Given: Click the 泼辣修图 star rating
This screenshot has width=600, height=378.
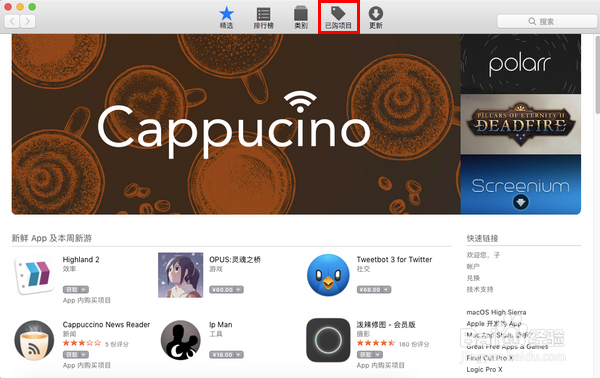Looking at the screenshot, I should click(376, 343).
